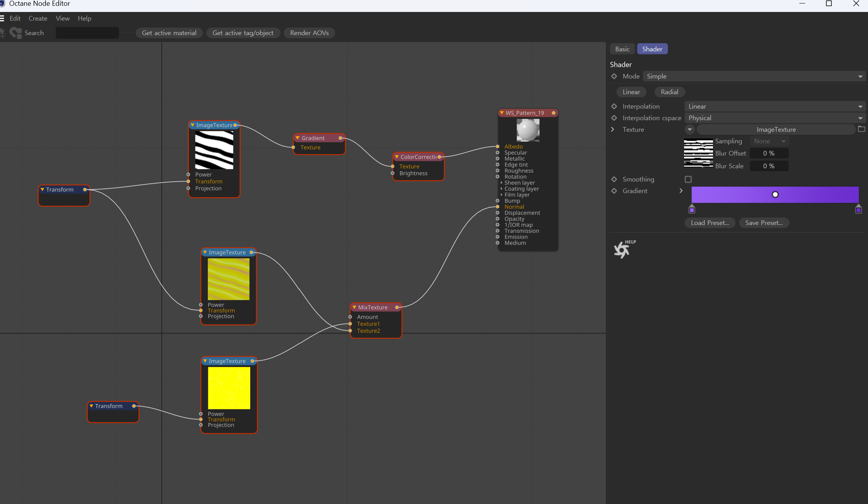Click the Load Preset button
Viewport: 868px width, 504px height.
(x=710, y=223)
